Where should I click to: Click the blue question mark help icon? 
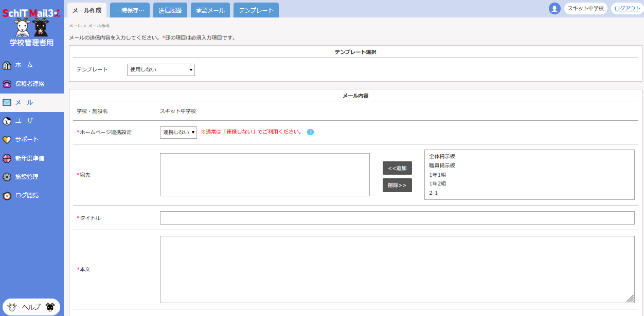pos(310,132)
